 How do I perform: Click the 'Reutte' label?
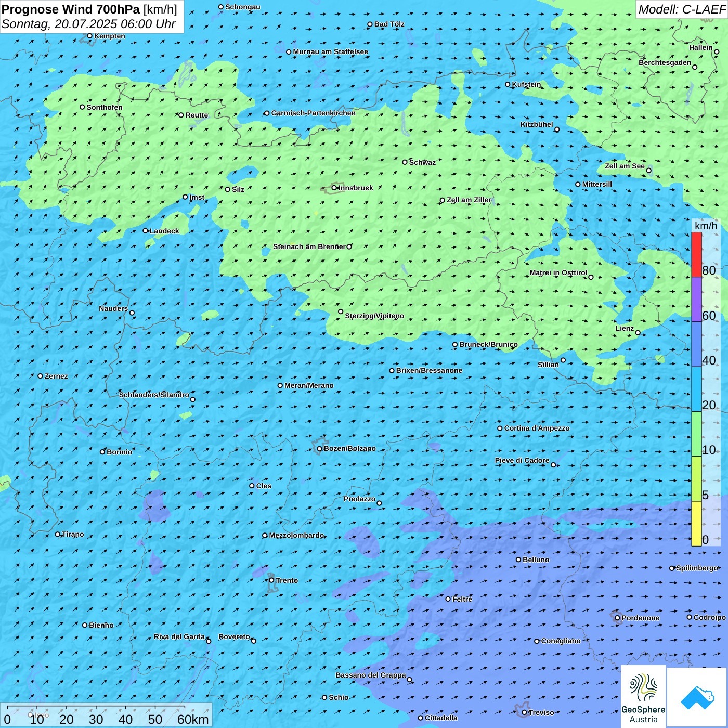point(197,115)
